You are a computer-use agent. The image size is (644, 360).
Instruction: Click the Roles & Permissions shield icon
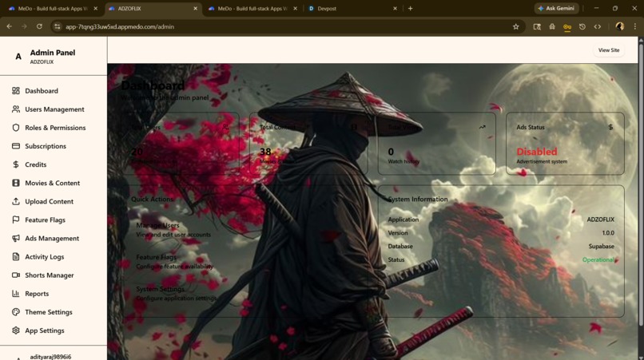point(16,128)
